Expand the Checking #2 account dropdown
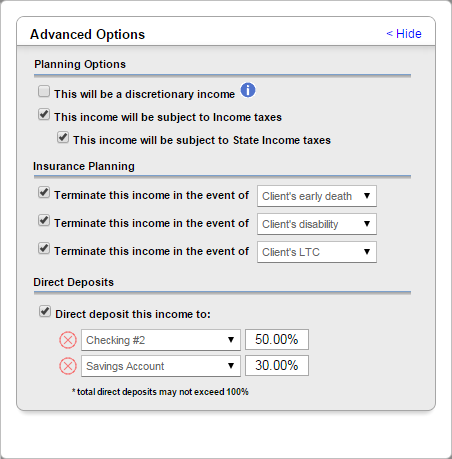The image size is (452, 459). pyautogui.click(x=161, y=340)
